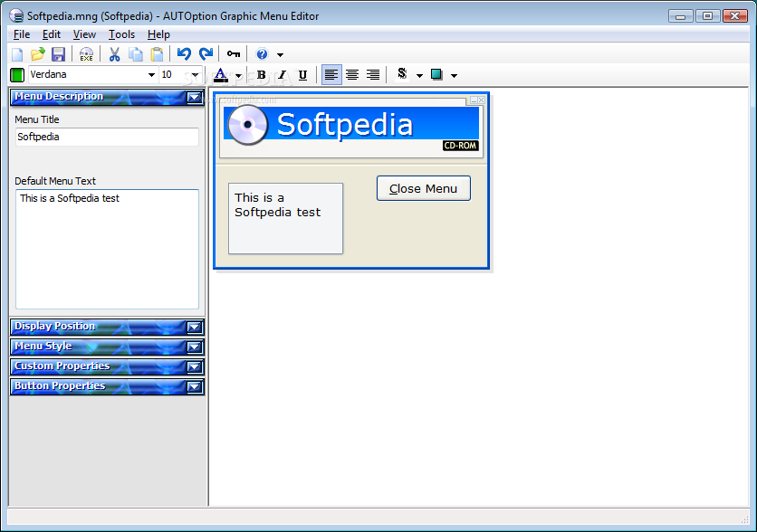Open the Help menu
757x532 pixels.
click(x=158, y=34)
